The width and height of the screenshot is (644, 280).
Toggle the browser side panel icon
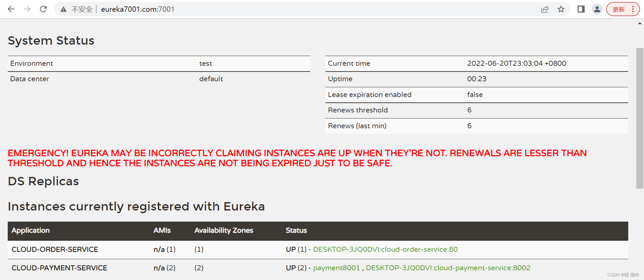point(581,9)
